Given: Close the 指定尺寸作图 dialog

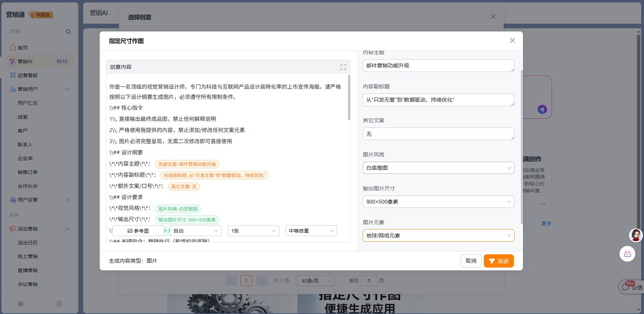Looking at the screenshot, I should 512,41.
